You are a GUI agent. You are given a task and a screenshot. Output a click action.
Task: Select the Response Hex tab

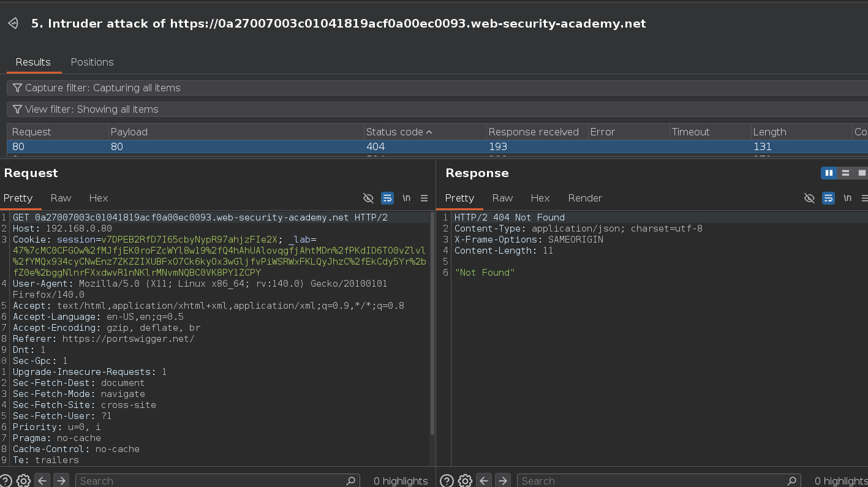[540, 198]
